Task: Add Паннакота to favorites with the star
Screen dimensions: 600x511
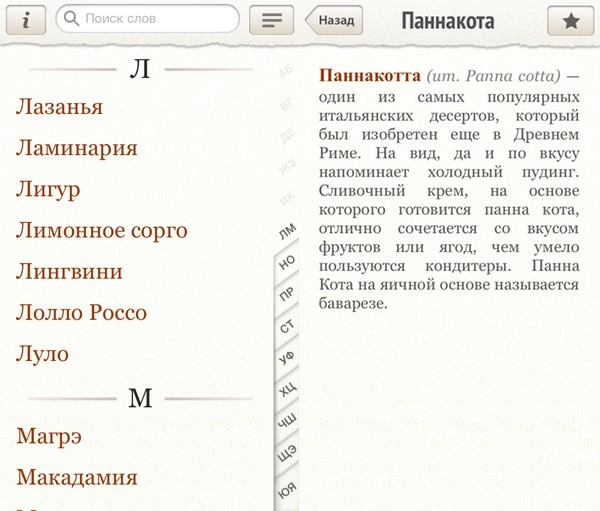Action: point(571,20)
